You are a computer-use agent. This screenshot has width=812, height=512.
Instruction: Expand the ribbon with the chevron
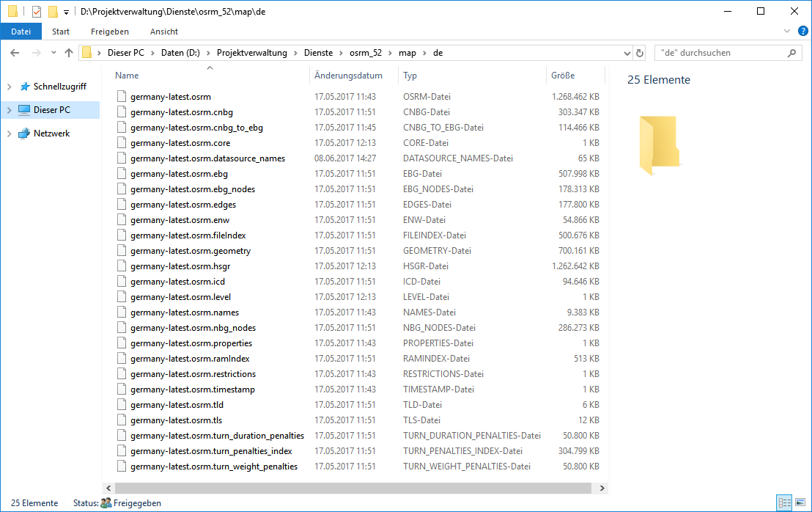pos(787,31)
